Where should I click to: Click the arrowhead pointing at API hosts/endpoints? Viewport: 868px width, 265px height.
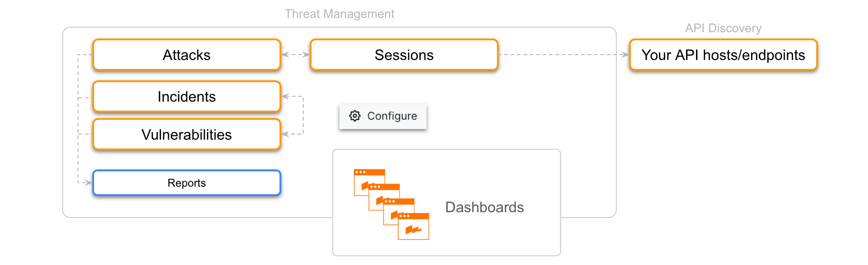tap(624, 55)
